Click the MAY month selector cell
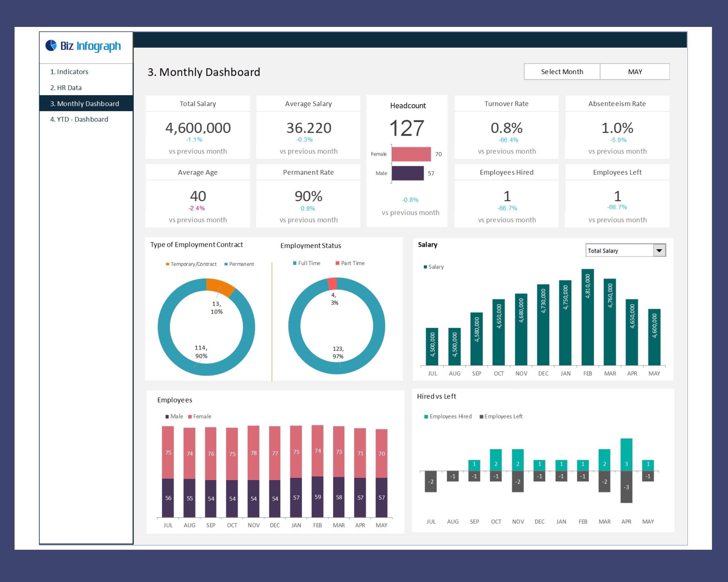This screenshot has width=728, height=582. (635, 72)
